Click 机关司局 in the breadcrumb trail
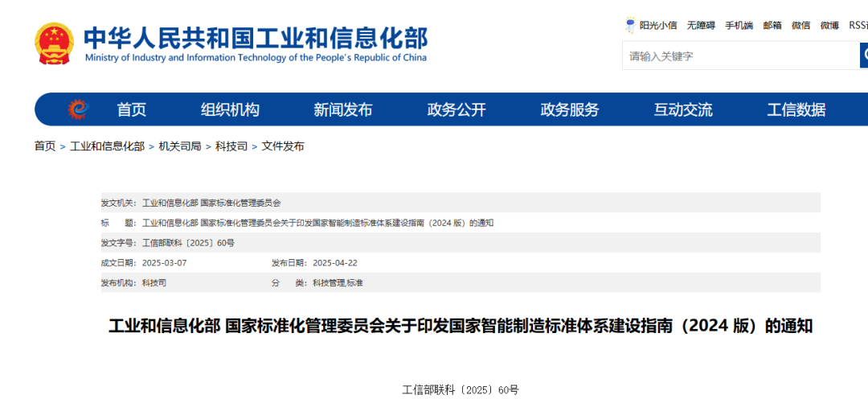Viewport: 868px width, 399px height. click(x=180, y=146)
